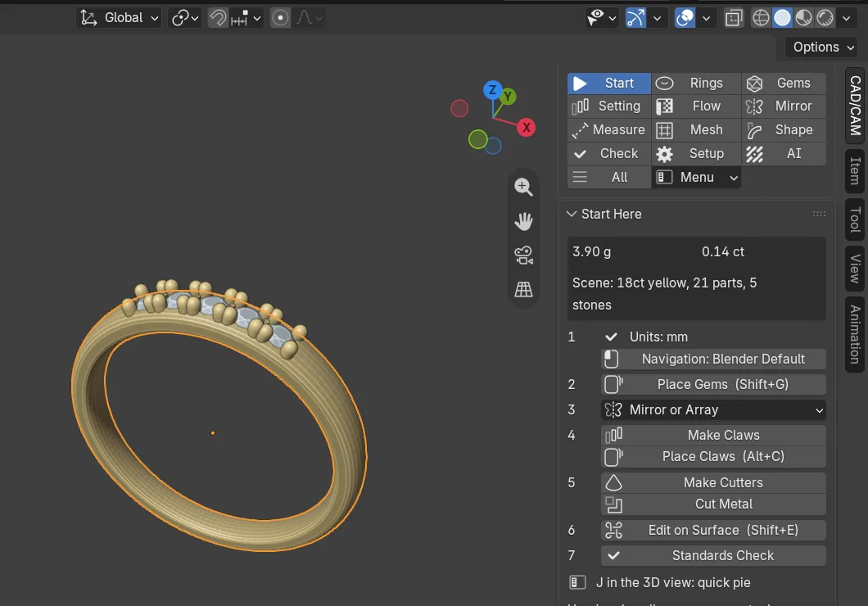Open the viewport shading options arrow
The width and height of the screenshot is (868, 606).
tap(847, 18)
